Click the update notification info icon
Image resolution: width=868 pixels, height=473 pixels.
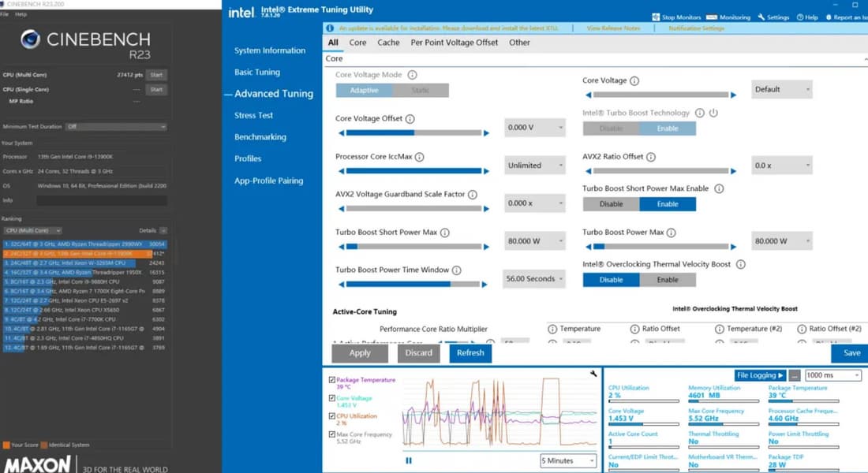pyautogui.click(x=330, y=28)
